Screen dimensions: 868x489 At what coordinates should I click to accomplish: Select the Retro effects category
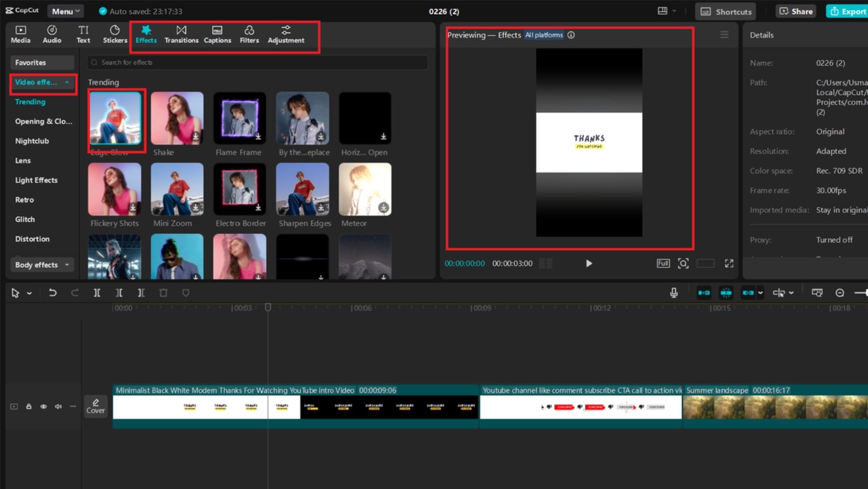(24, 200)
